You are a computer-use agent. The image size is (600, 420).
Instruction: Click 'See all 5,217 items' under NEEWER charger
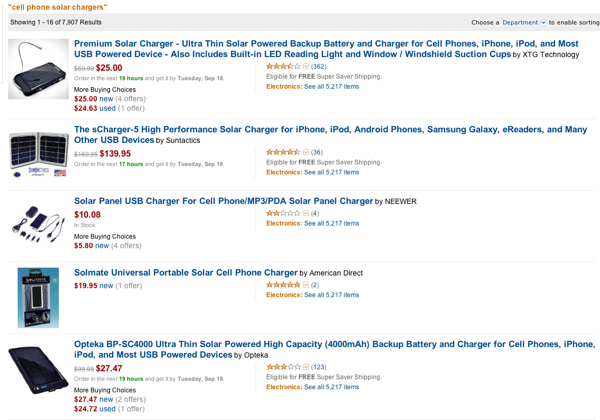(x=330, y=223)
